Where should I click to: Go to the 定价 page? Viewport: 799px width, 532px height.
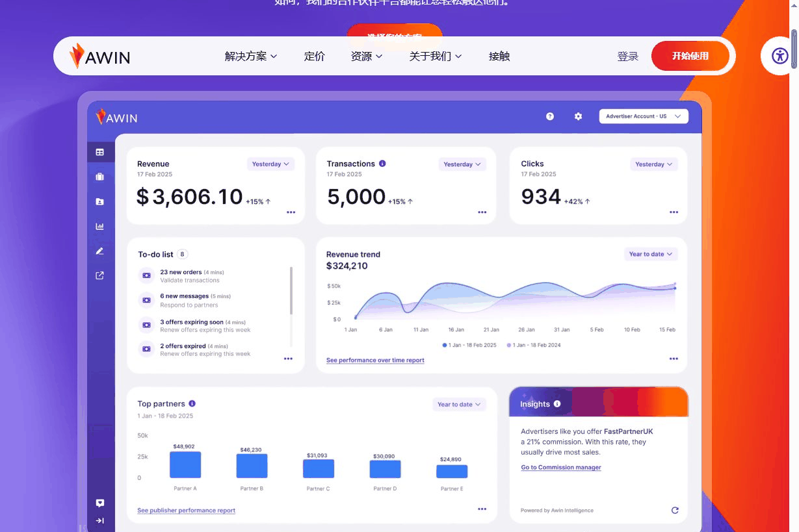(315, 57)
